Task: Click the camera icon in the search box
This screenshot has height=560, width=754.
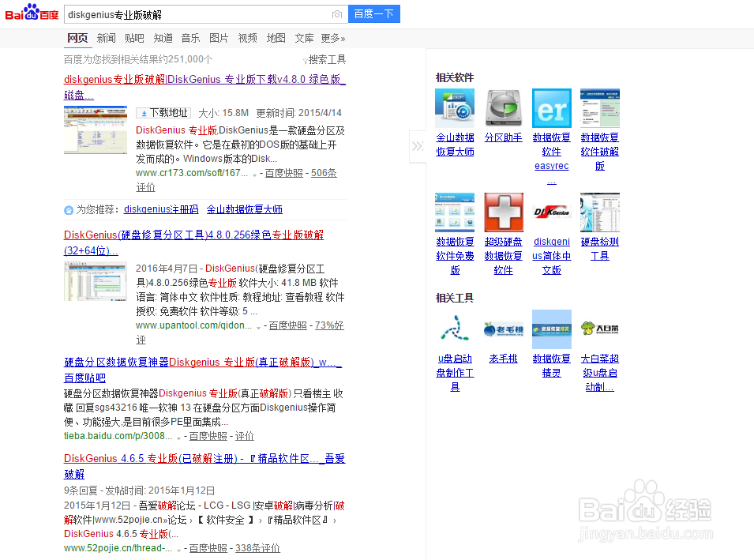Action: pos(338,14)
